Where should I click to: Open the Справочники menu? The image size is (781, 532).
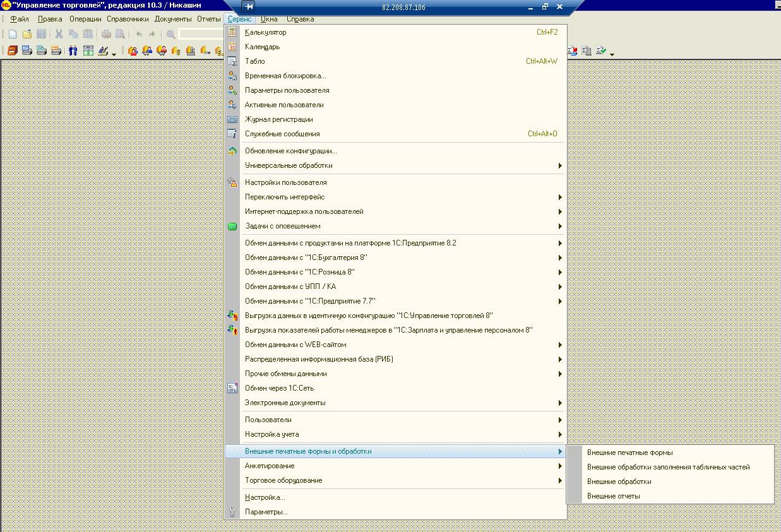[128, 19]
